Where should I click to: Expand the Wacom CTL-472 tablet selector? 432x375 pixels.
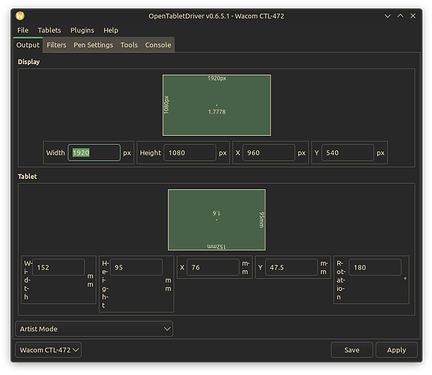tap(49, 350)
